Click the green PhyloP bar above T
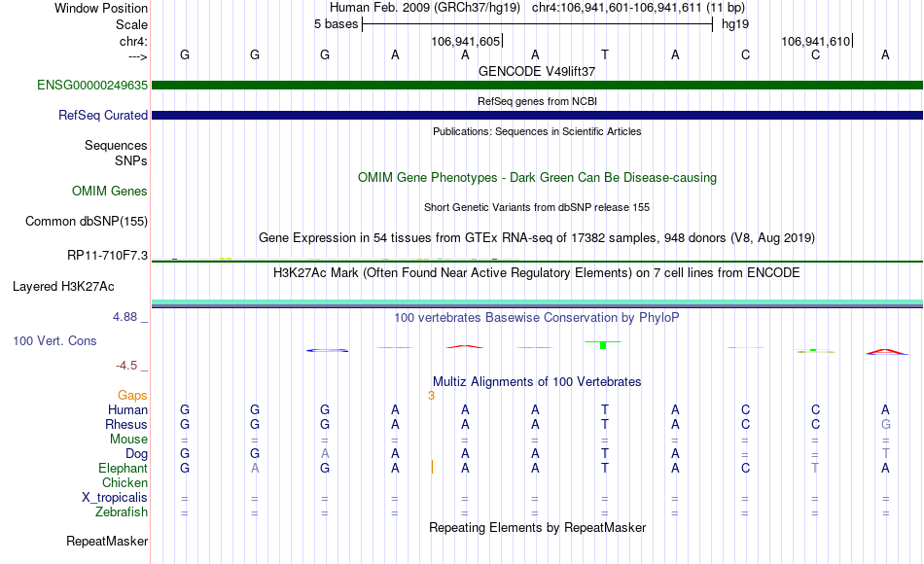The height and width of the screenshot is (564, 924). pyautogui.click(x=603, y=344)
